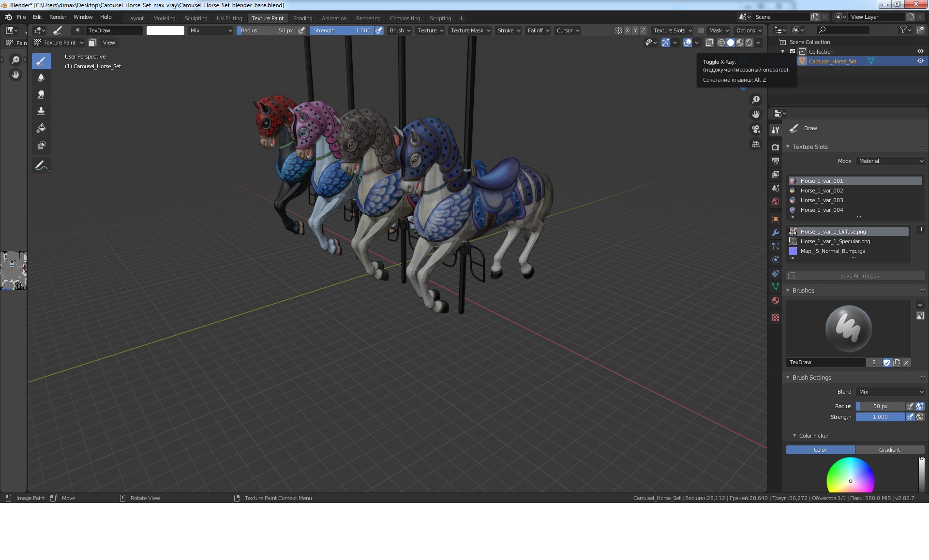Hide Collection via eye icon
This screenshot has width=929, height=560.
point(920,51)
